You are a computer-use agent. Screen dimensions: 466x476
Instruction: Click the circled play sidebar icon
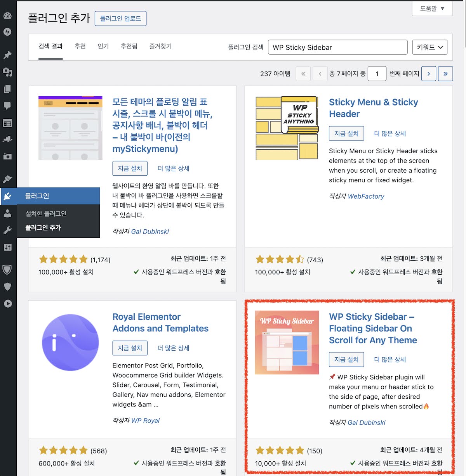point(7,304)
